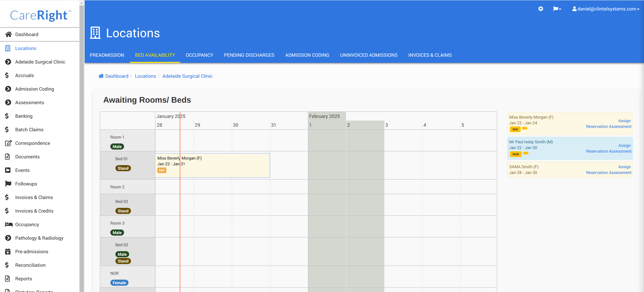644x292 pixels.
Task: Click the Adelaide Surgical Clinic breadcrumb link
Action: [x=187, y=76]
